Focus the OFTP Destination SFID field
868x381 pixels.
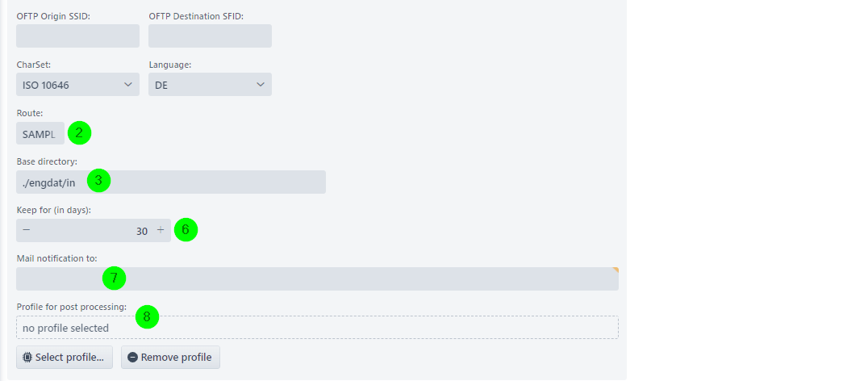pyautogui.click(x=210, y=36)
